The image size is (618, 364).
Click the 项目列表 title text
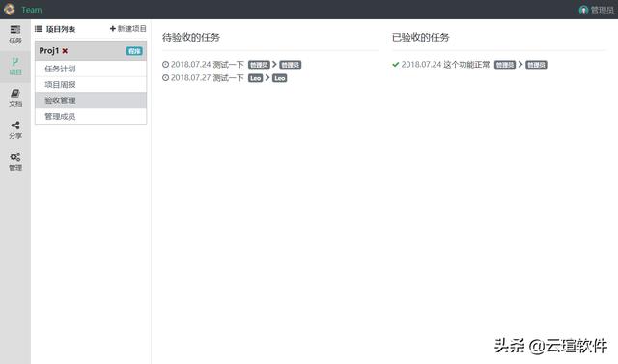click(x=61, y=29)
